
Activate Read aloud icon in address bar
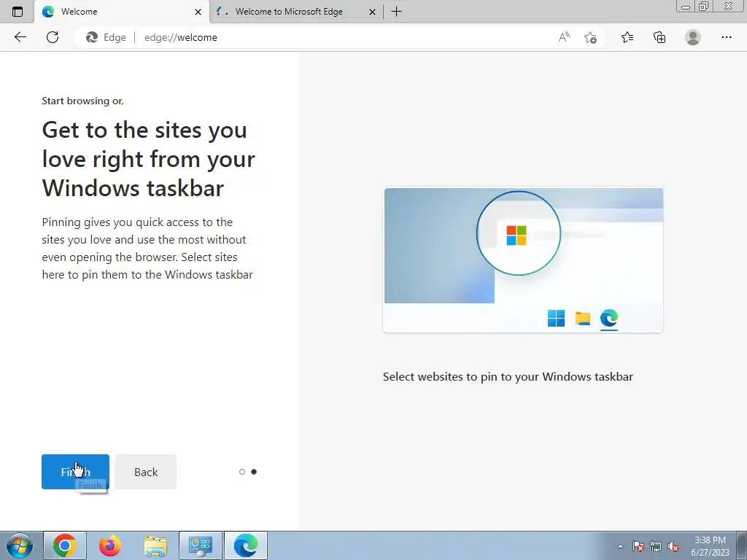[564, 37]
